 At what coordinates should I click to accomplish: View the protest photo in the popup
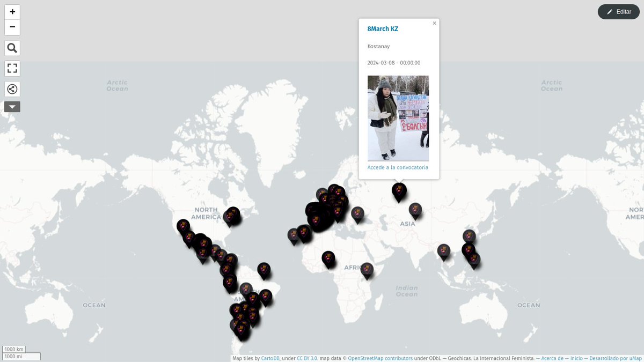coord(398,118)
